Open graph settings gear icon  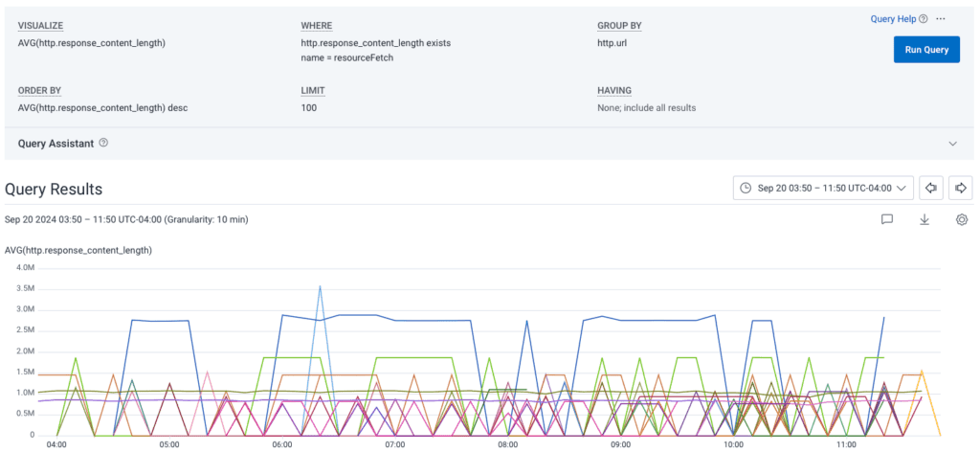(x=962, y=219)
